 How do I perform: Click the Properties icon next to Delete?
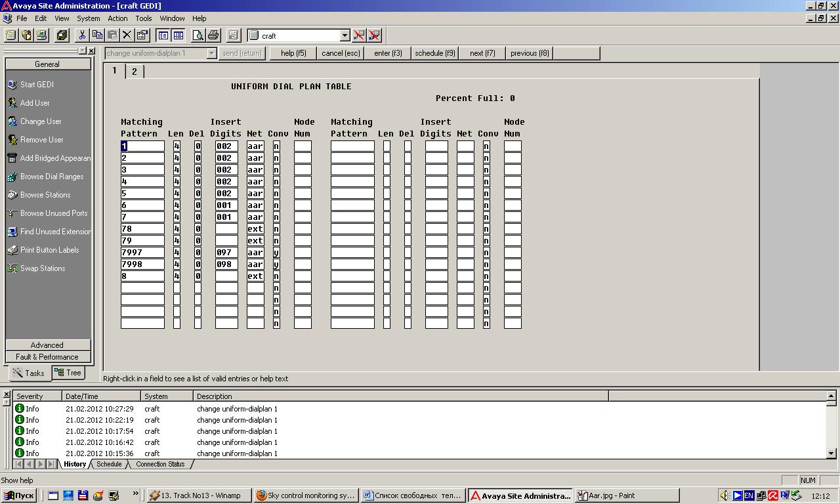tap(142, 35)
